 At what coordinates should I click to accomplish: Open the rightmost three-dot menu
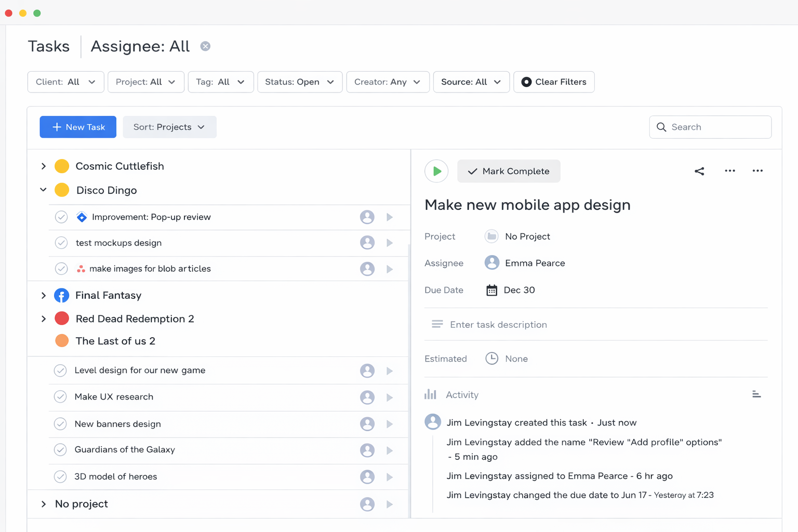757,171
